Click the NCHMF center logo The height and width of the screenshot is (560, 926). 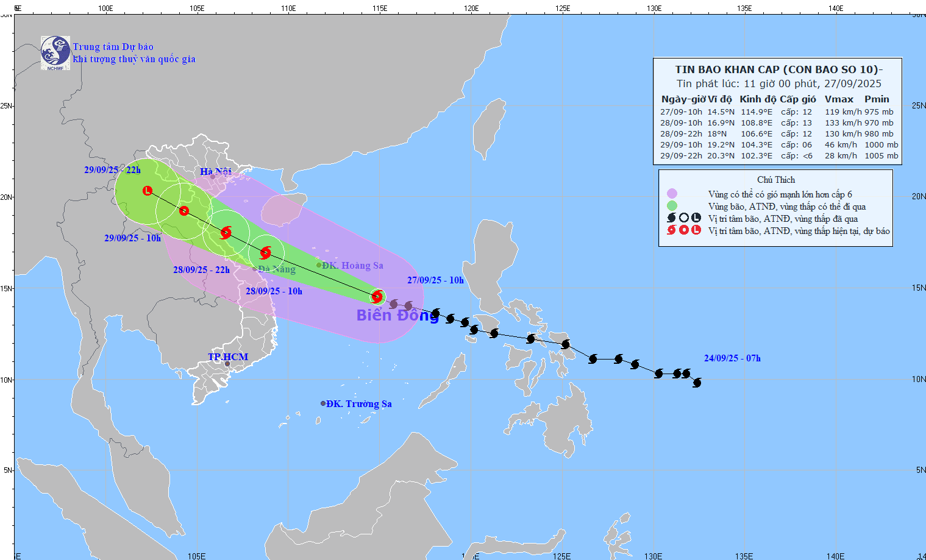(x=57, y=52)
